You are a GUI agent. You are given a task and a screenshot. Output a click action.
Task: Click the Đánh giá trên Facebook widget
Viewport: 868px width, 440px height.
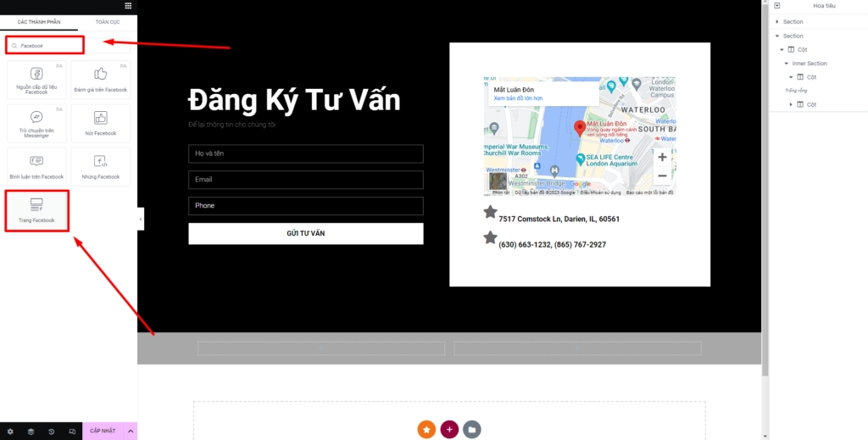101,79
